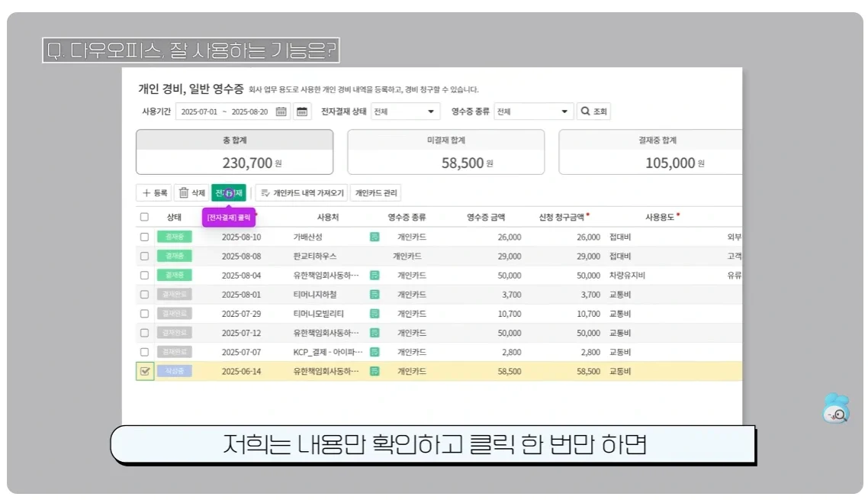Open the receipt icon for 티머니지하철 row
Viewport: 868px width, 500px height.
373,294
